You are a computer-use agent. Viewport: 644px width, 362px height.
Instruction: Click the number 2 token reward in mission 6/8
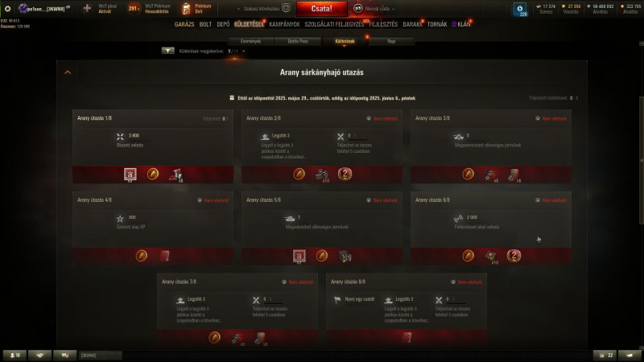(x=514, y=256)
